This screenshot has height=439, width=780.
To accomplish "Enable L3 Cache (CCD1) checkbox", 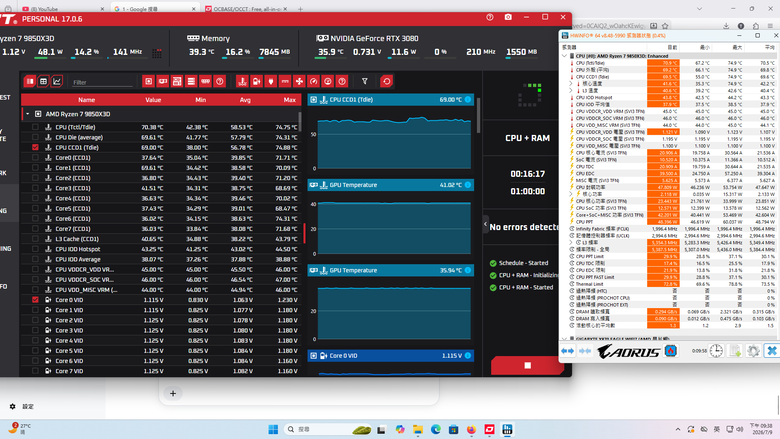I will (x=35, y=239).
